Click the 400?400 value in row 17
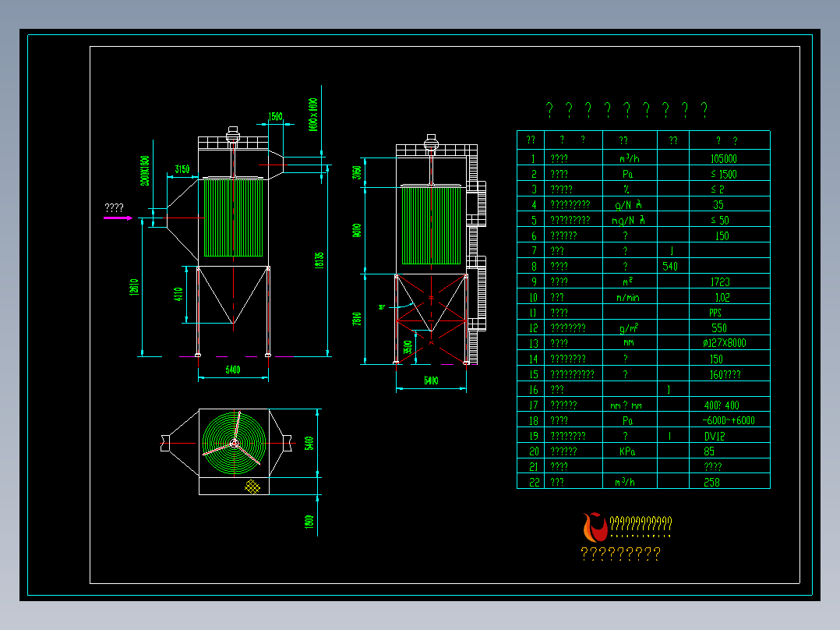 (x=722, y=405)
